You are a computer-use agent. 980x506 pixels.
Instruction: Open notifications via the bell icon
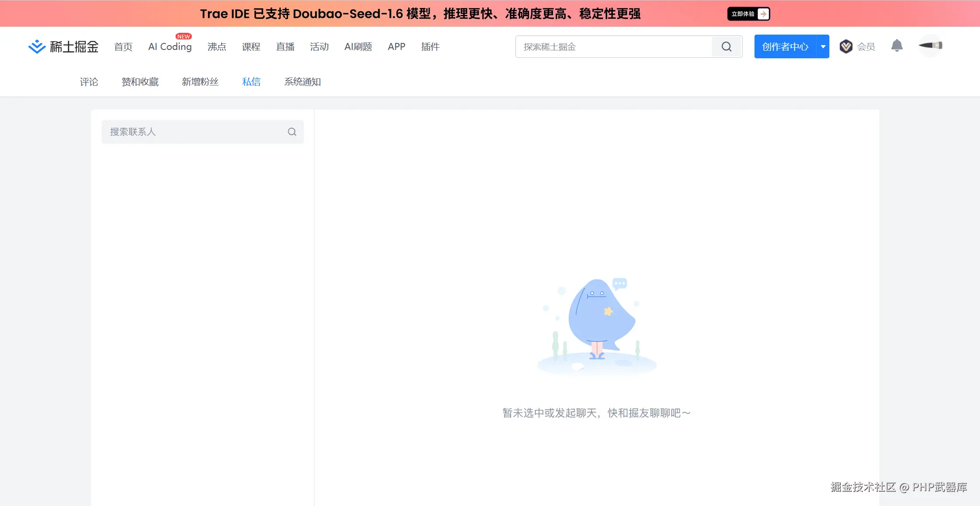click(x=897, y=46)
